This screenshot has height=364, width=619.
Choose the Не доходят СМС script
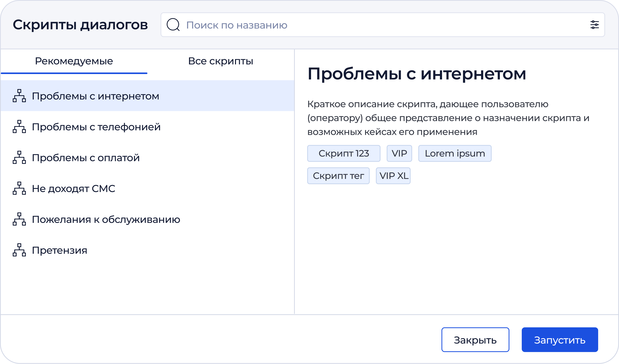pos(147,188)
